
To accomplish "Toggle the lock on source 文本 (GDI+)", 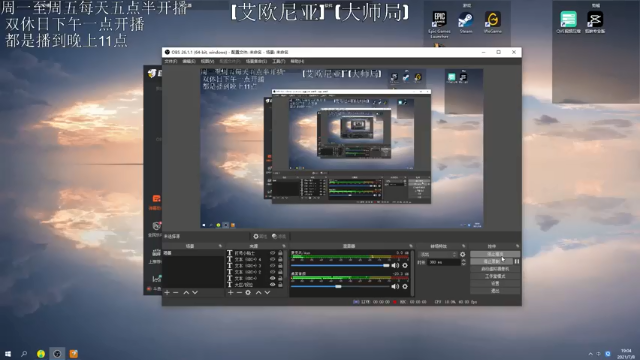I will point(280,278).
